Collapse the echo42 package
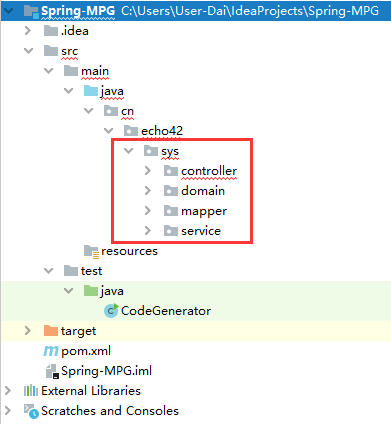 tap(109, 131)
